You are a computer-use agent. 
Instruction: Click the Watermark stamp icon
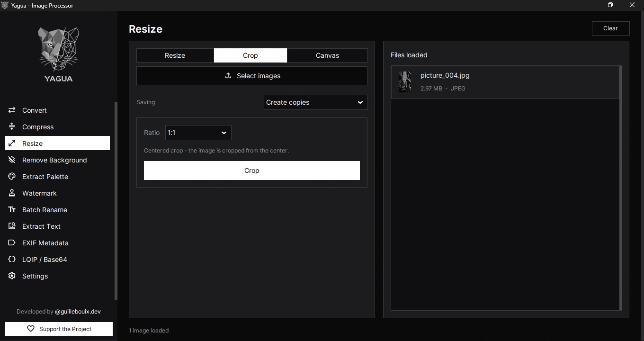tap(12, 193)
